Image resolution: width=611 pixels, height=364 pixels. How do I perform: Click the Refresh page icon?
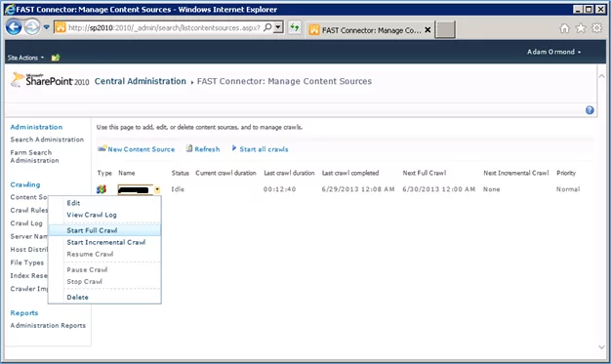189,148
